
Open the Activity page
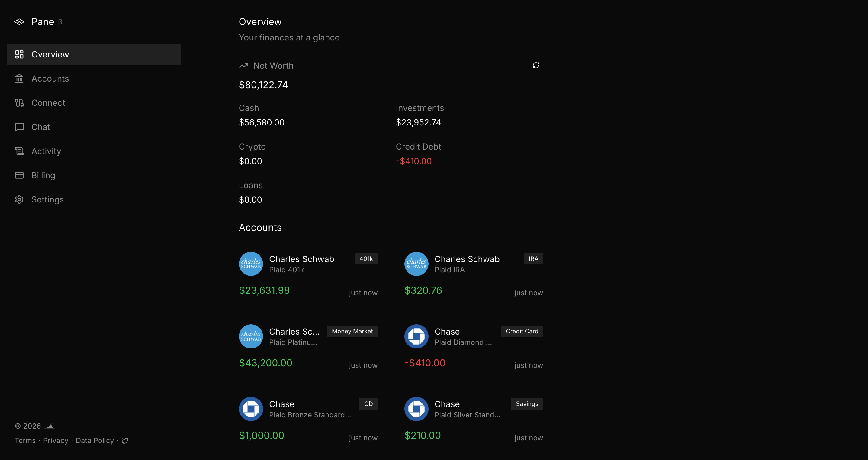[x=46, y=151]
